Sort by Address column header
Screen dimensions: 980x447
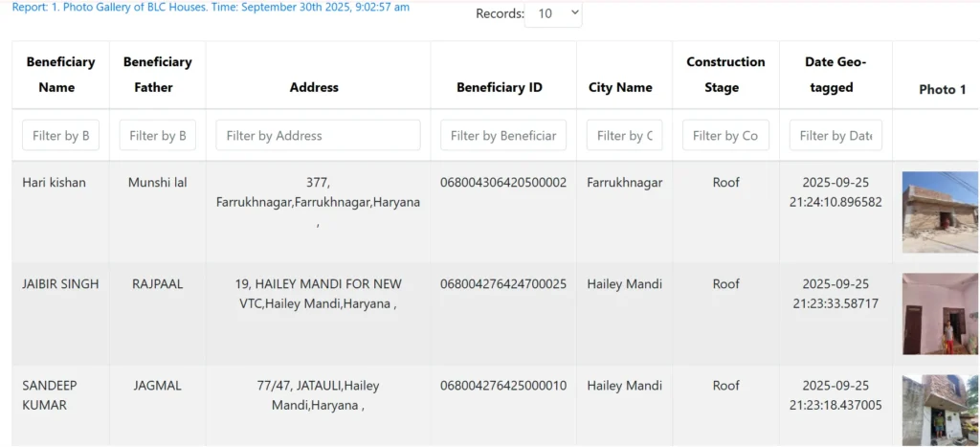tap(314, 87)
